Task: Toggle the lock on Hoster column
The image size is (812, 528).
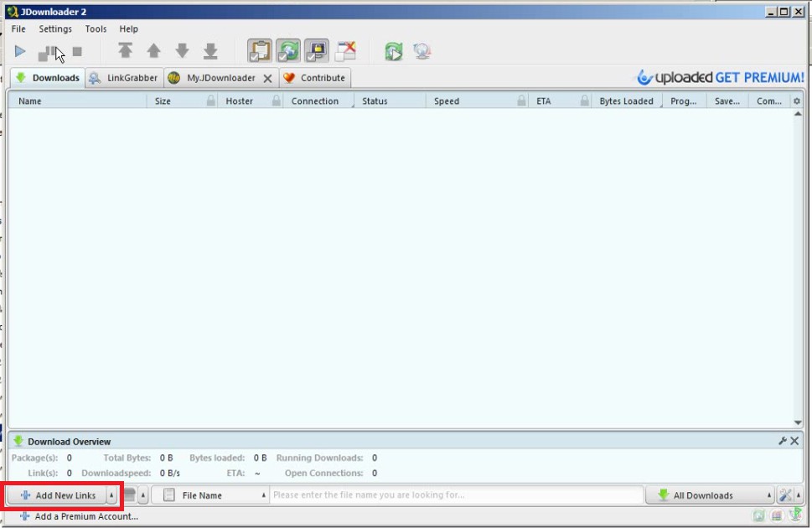Action: [x=277, y=101]
